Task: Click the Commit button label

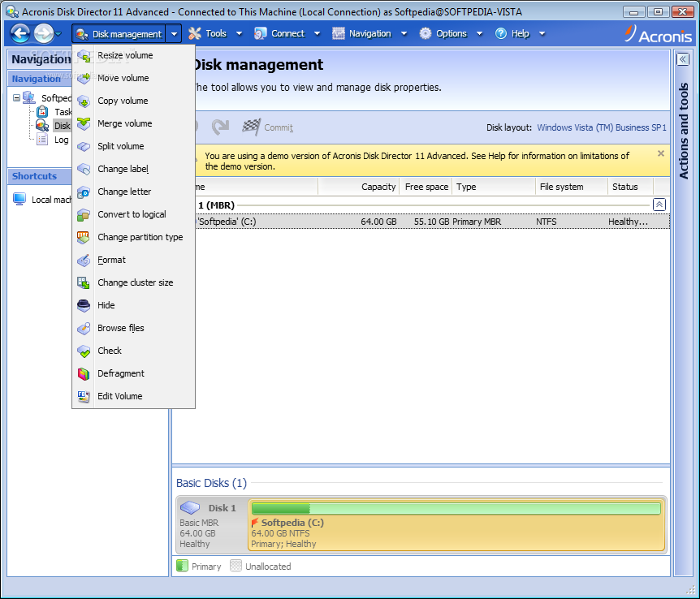Action: point(279,127)
